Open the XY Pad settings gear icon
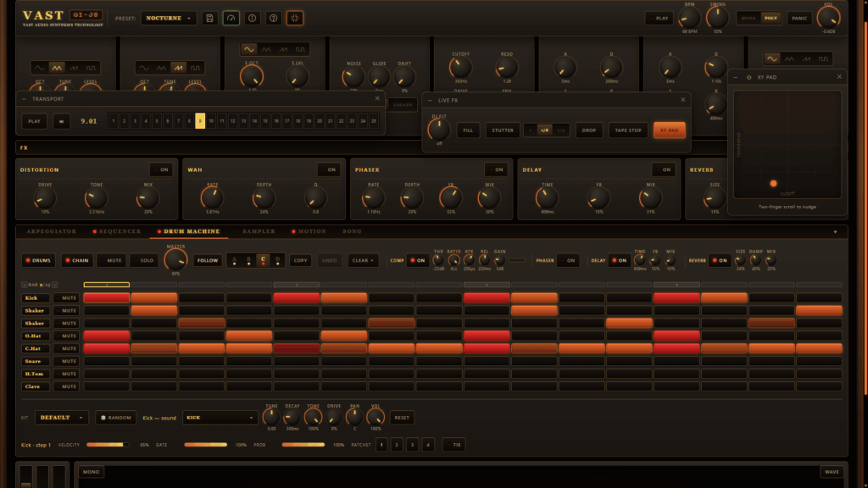 point(749,77)
